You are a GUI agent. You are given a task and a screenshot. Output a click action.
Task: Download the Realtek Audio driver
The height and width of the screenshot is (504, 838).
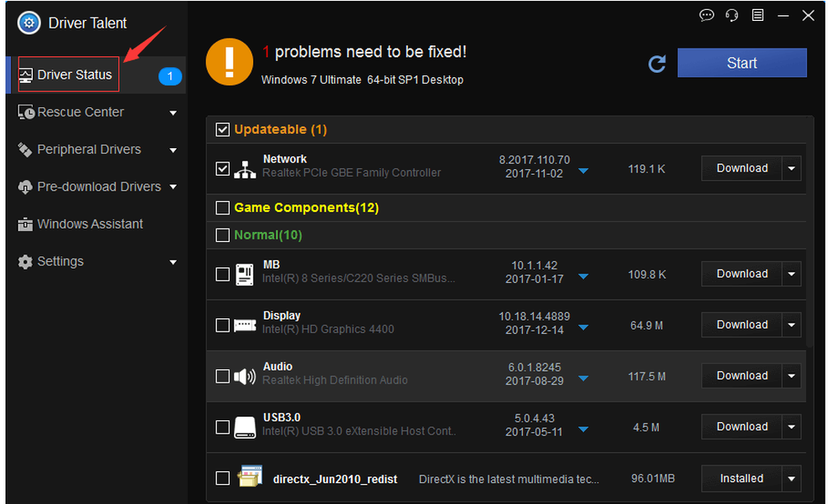click(742, 377)
